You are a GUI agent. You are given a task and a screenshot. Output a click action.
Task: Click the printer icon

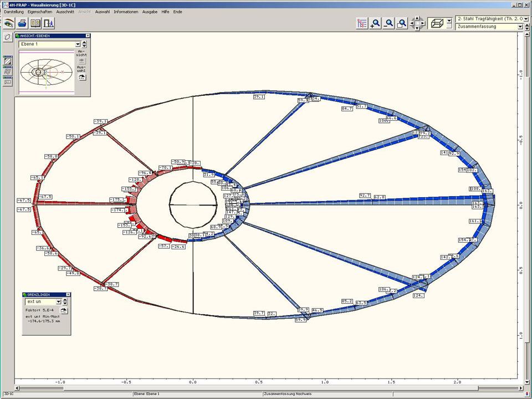point(22,23)
